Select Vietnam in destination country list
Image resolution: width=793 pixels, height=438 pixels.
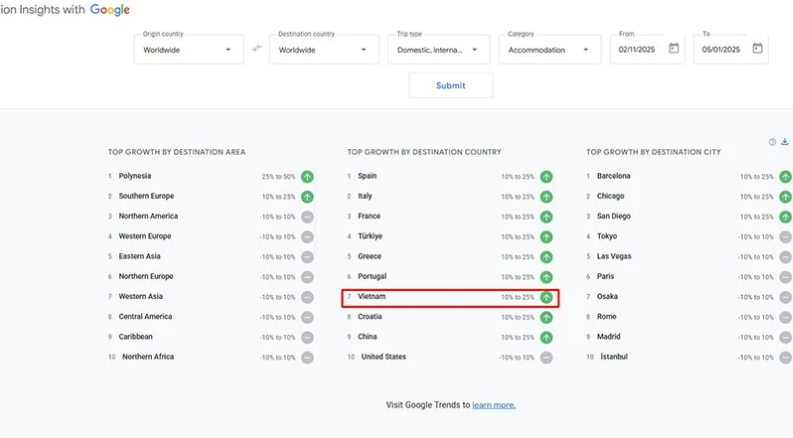(372, 297)
